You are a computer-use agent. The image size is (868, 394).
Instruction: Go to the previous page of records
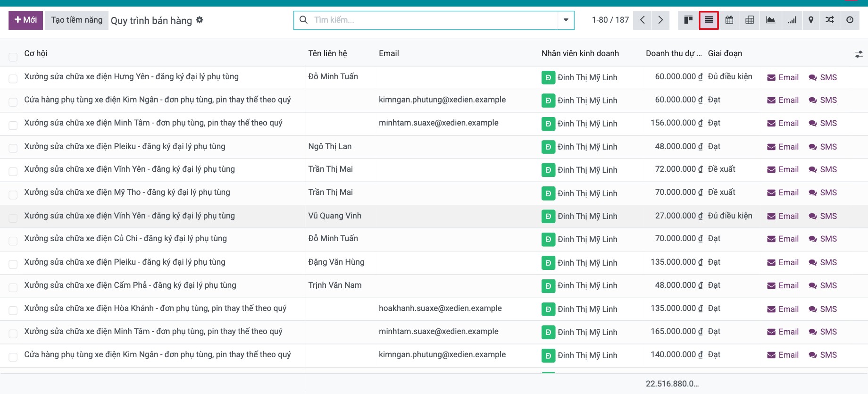[642, 20]
